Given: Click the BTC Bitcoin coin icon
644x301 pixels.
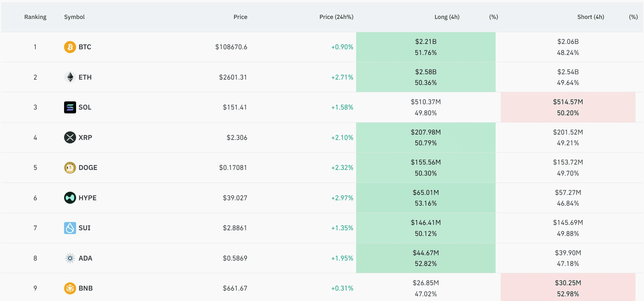Looking at the screenshot, I should point(70,47).
